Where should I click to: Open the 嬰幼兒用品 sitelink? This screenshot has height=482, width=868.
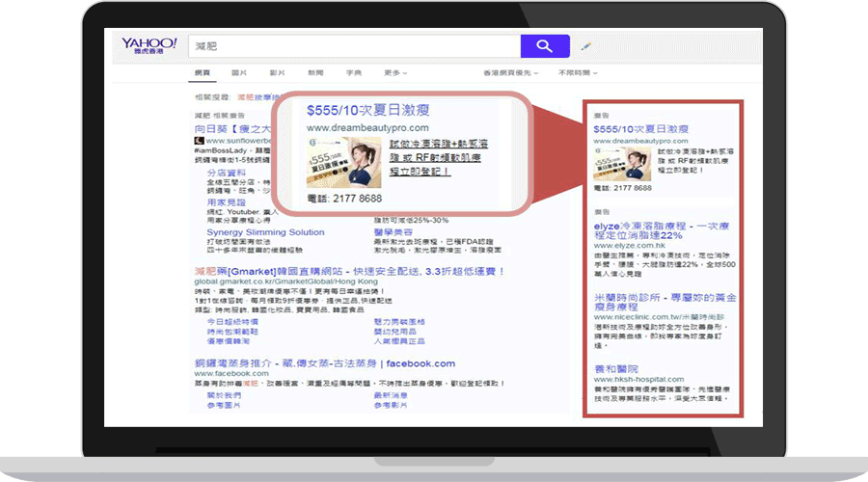click(x=394, y=332)
